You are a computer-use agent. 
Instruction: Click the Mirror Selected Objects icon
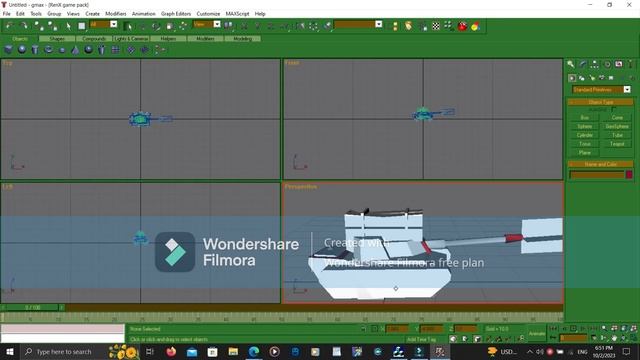tap(300, 26)
